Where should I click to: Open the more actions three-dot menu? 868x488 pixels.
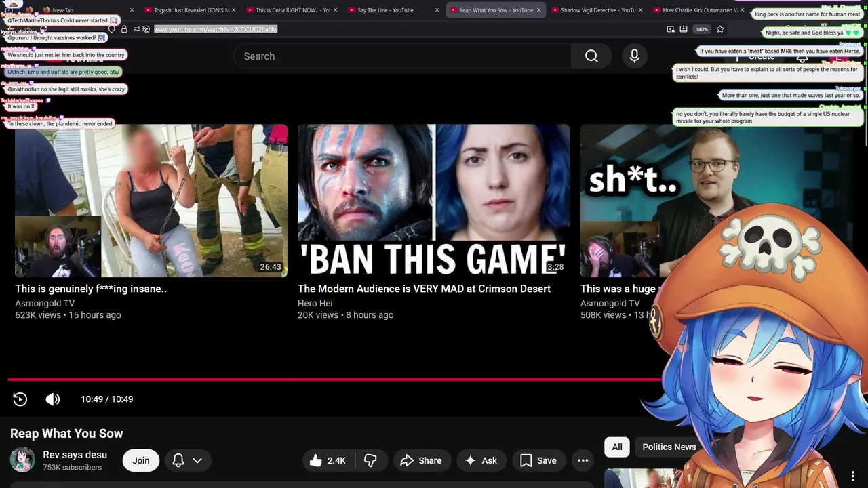pos(583,460)
